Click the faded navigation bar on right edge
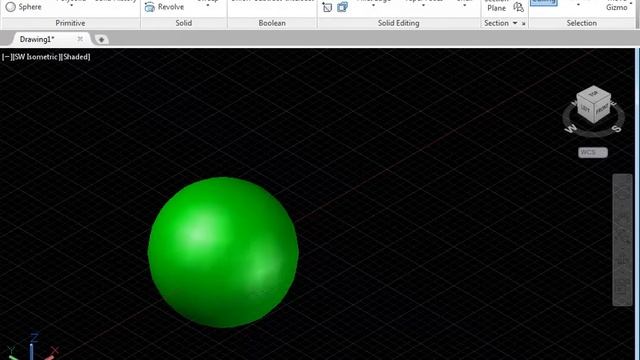 [622, 240]
